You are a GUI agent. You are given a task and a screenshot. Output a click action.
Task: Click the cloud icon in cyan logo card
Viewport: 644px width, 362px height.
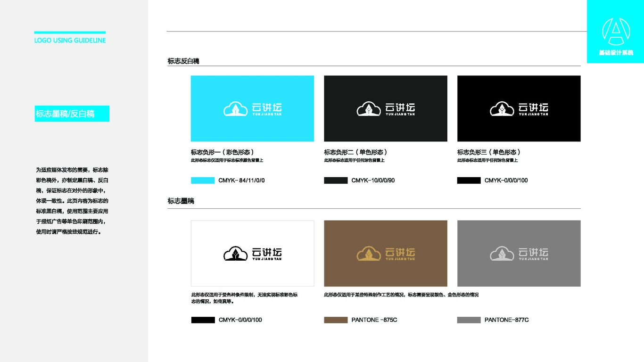pyautogui.click(x=235, y=109)
